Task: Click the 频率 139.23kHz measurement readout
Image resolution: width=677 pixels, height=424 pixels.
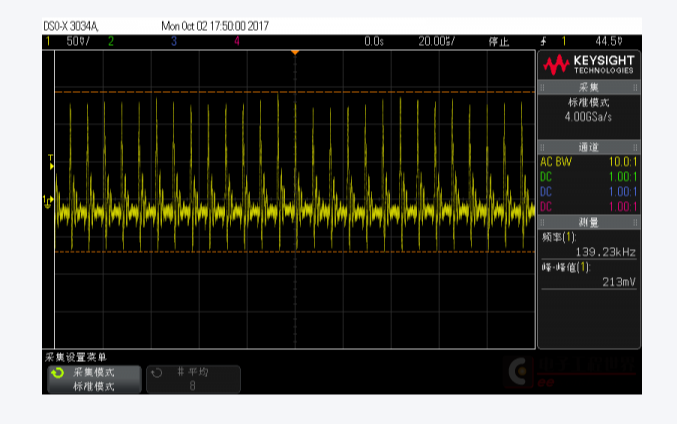Action: pyautogui.click(x=588, y=245)
